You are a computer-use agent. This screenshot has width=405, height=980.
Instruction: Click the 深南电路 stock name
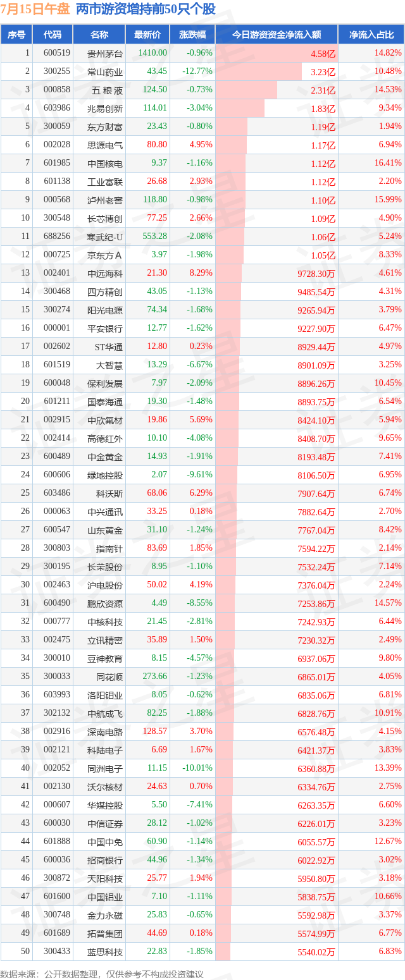tap(105, 732)
